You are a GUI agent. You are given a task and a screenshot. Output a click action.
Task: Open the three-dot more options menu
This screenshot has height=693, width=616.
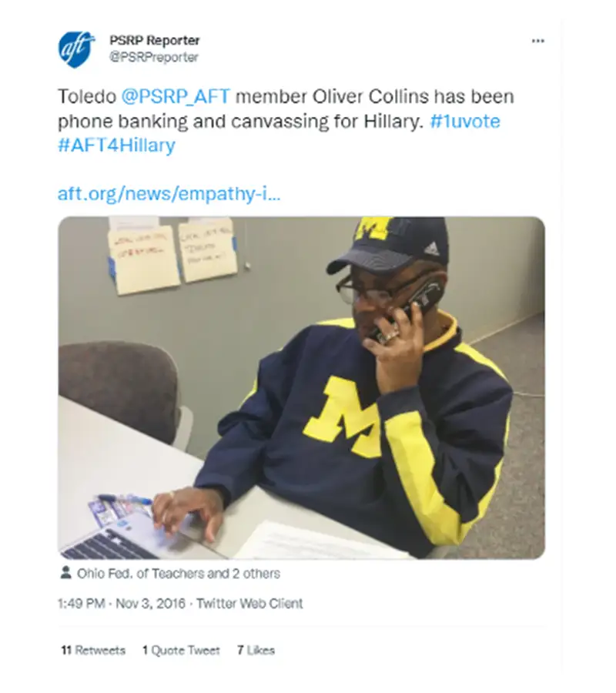pyautogui.click(x=537, y=41)
